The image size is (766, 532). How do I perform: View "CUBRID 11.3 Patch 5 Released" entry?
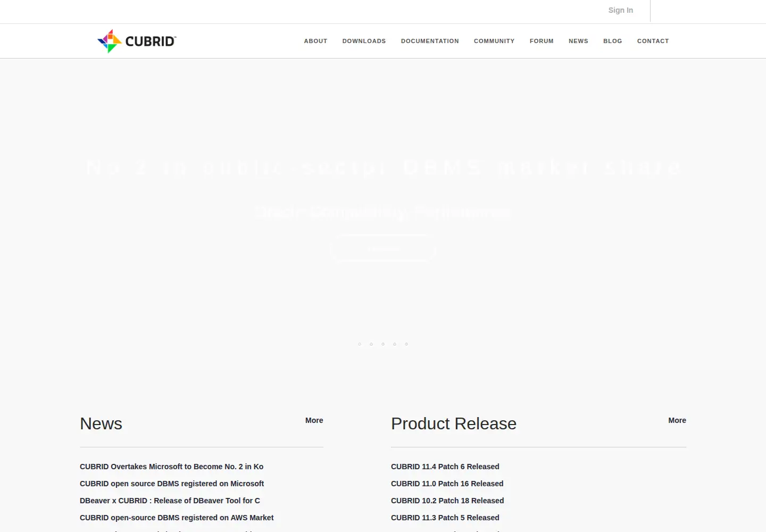[x=445, y=518]
